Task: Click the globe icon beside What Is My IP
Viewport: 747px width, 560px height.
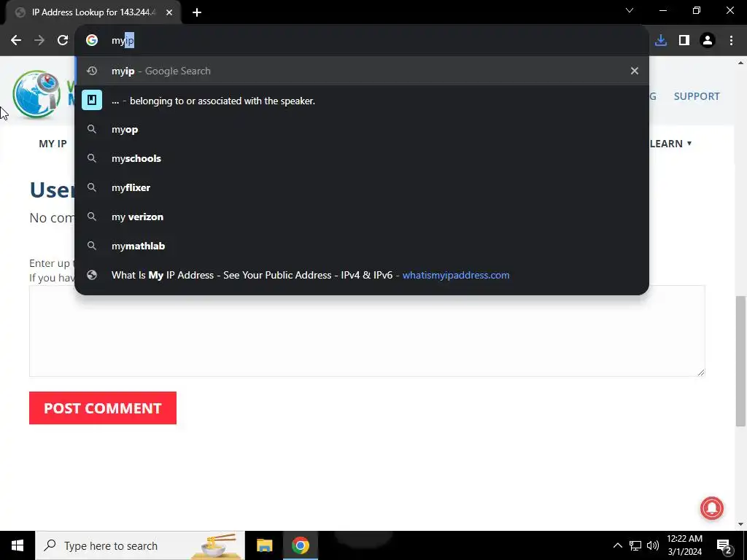Action: click(92, 275)
